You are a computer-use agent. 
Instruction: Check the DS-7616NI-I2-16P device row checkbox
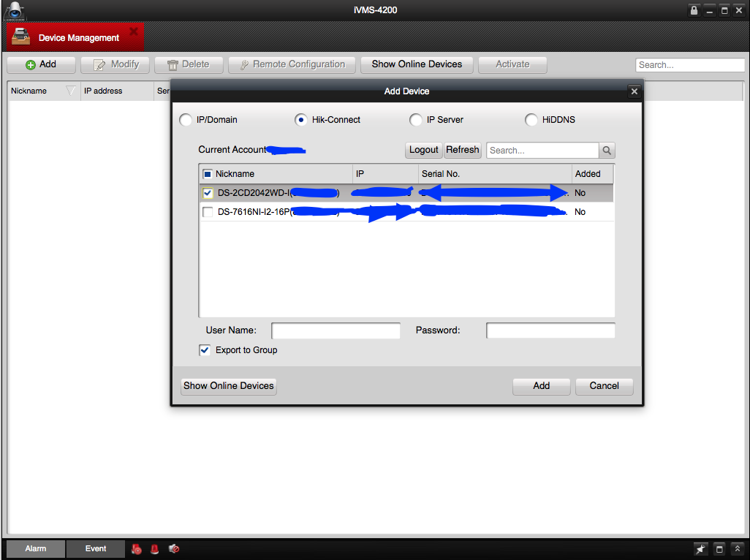click(208, 212)
